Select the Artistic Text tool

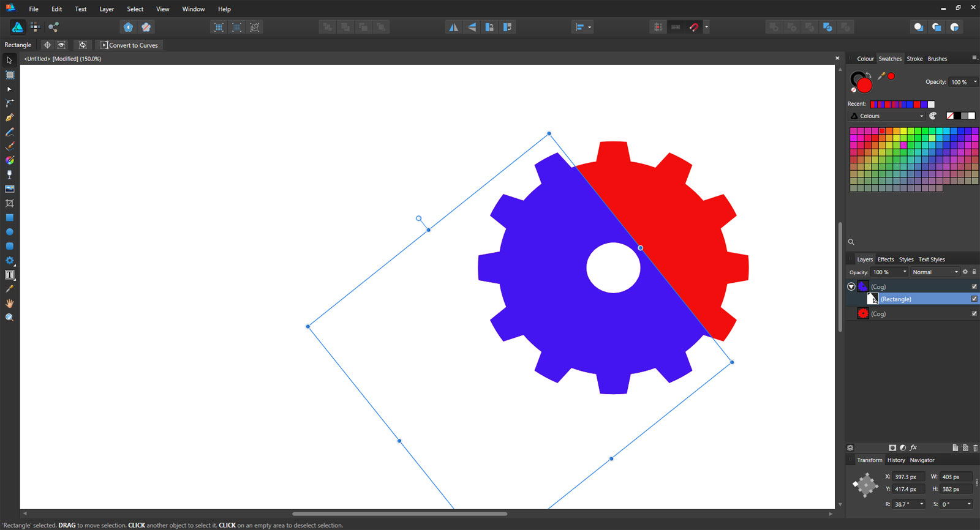tap(9, 275)
